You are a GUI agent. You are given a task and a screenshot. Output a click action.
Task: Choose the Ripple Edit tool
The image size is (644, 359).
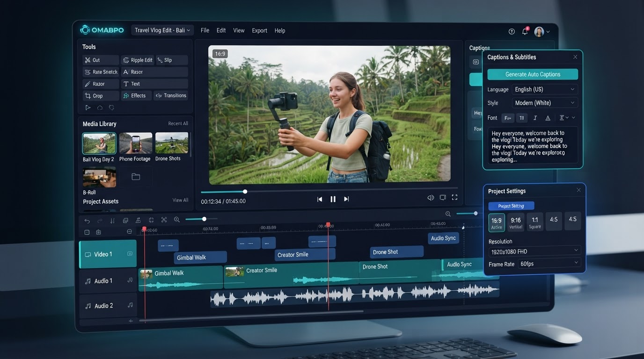tap(138, 60)
